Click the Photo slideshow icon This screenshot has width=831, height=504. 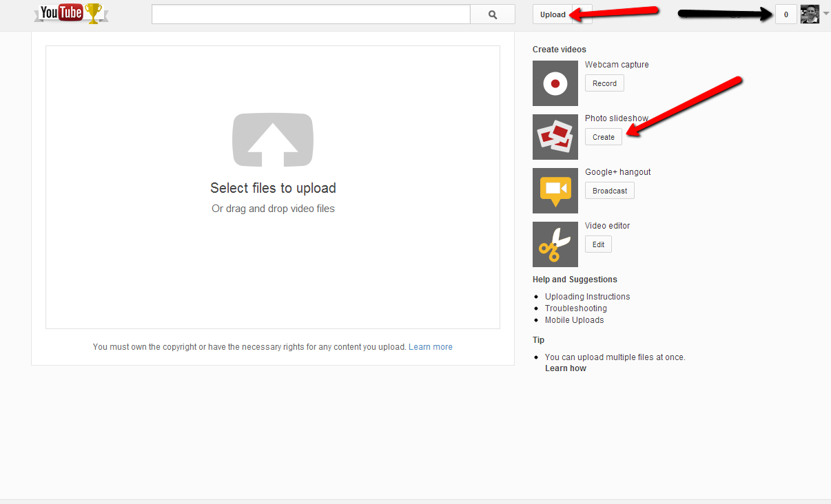click(x=555, y=137)
